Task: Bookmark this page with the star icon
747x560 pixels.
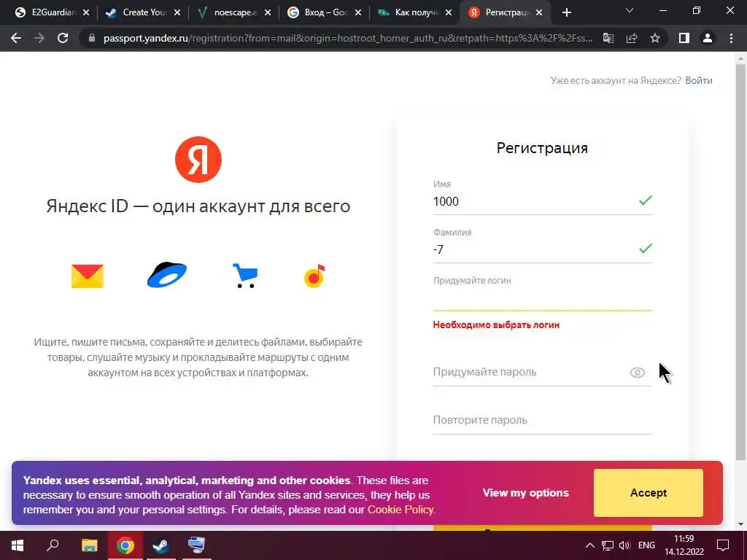Action: [655, 38]
